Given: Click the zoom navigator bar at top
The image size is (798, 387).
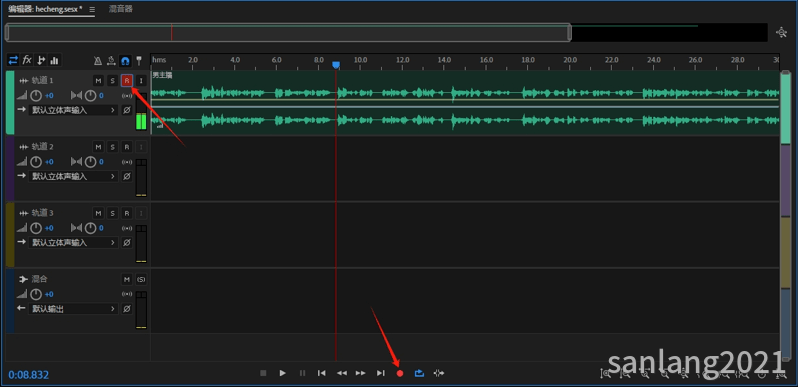Looking at the screenshot, I should click(288, 33).
